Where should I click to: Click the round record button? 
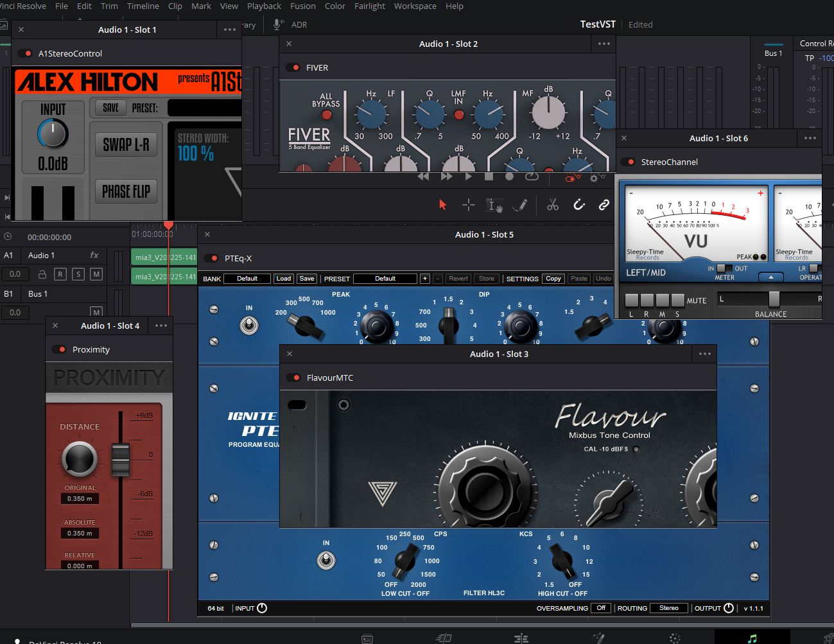pyautogui.click(x=509, y=177)
